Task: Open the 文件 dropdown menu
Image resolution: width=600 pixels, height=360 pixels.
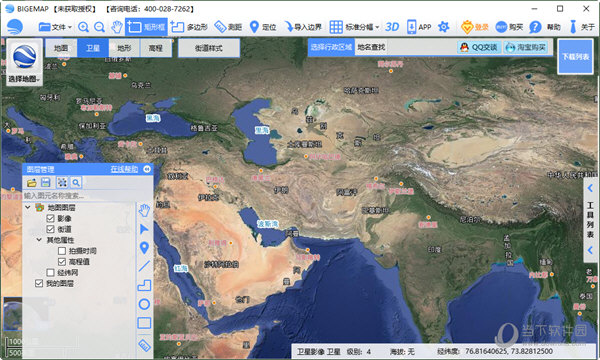Action: click(55, 27)
